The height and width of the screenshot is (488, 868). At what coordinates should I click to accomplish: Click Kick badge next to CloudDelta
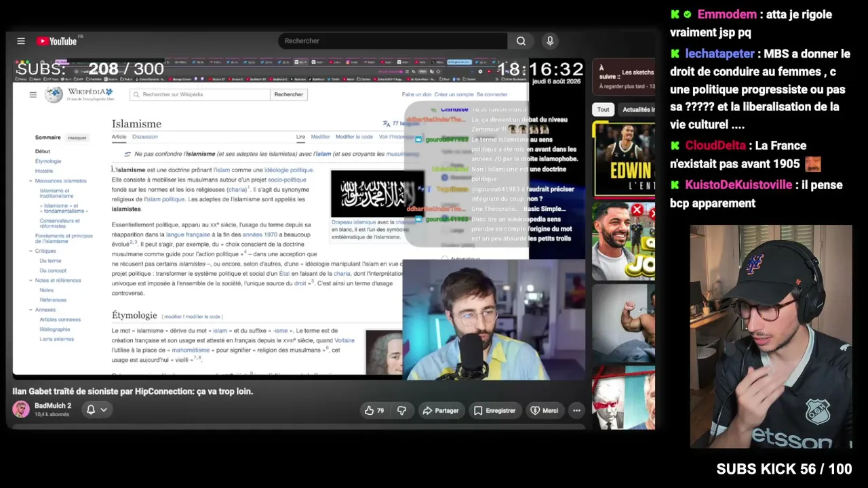coord(675,146)
